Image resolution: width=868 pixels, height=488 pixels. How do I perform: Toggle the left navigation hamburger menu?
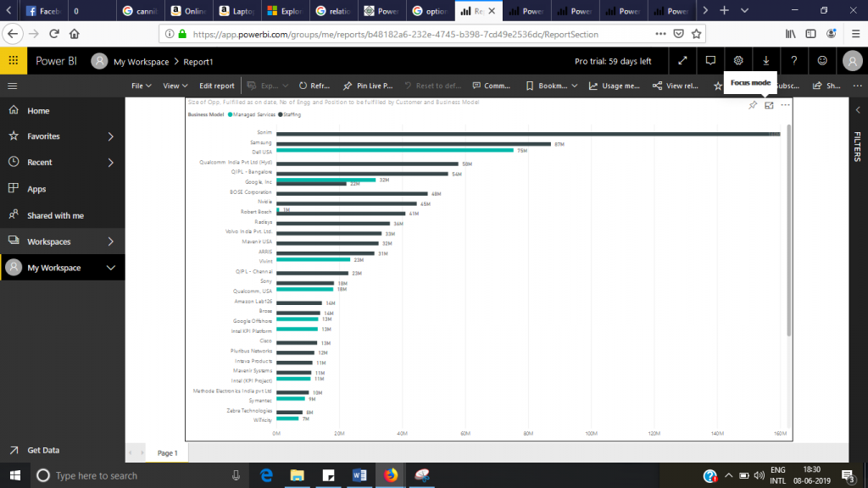[12, 86]
